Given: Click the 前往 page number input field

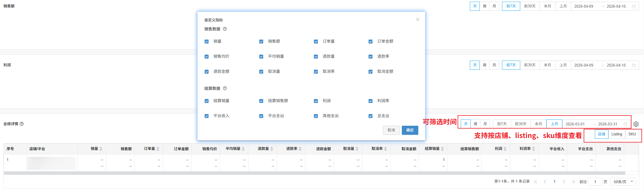Looking at the screenshot, I should [x=595, y=182].
